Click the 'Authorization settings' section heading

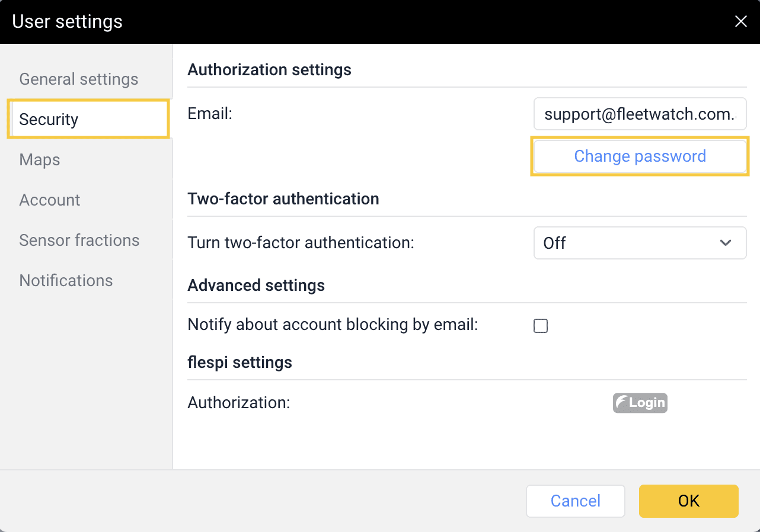click(x=269, y=70)
